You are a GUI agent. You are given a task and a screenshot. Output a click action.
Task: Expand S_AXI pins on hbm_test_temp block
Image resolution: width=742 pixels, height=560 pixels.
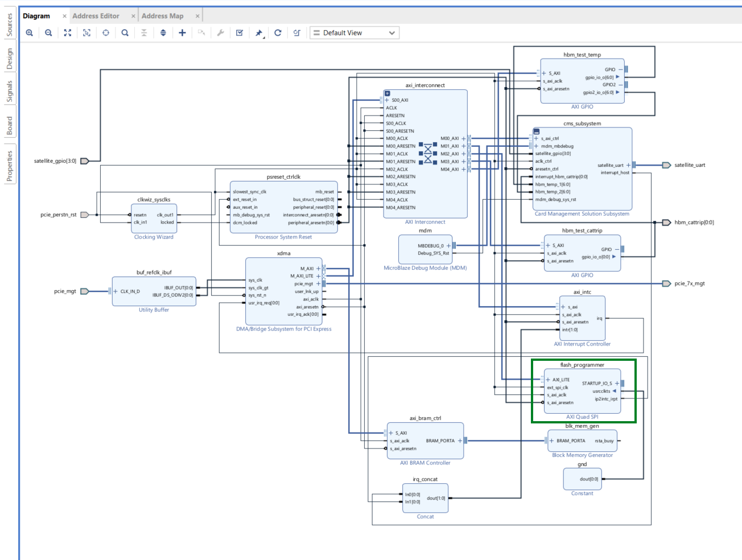tap(545, 73)
